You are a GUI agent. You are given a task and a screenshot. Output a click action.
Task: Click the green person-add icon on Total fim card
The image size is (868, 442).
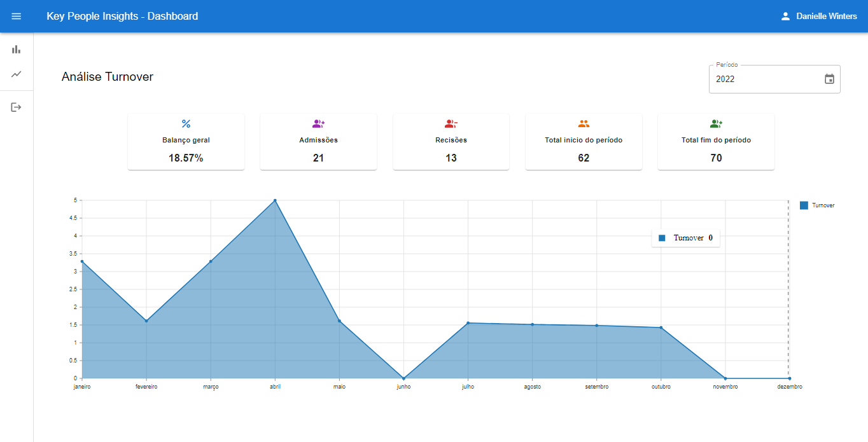(716, 123)
